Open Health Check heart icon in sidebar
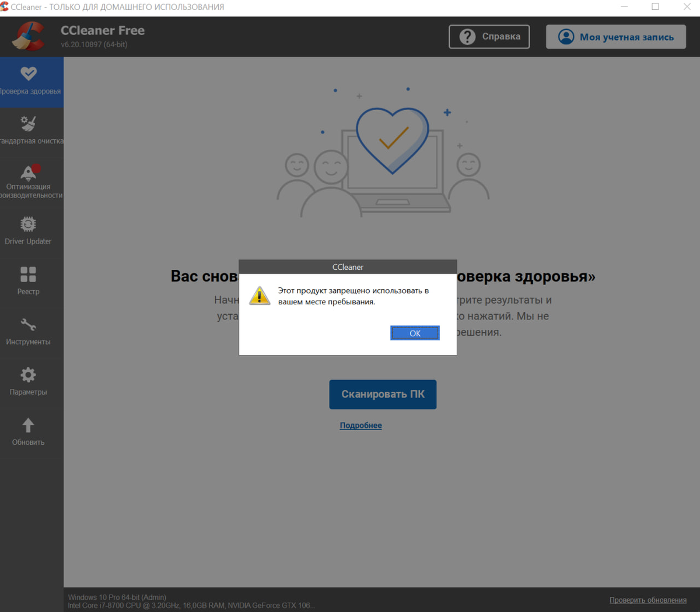Screen dimensions: 700x612 tap(28, 73)
